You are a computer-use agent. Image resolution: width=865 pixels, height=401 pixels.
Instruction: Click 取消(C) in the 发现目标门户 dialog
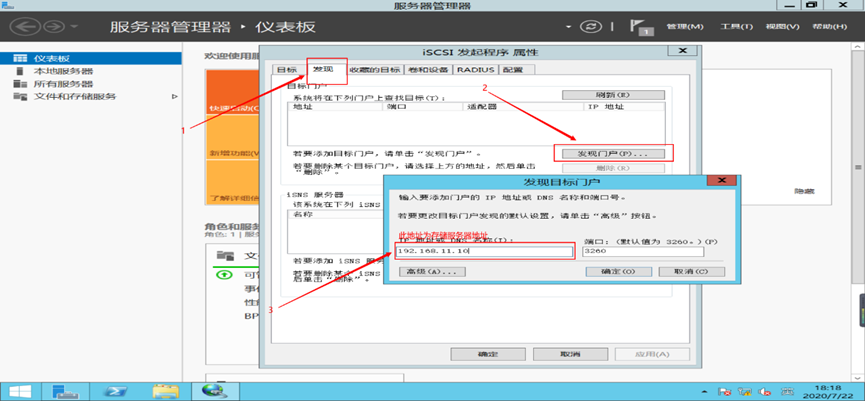click(x=691, y=272)
